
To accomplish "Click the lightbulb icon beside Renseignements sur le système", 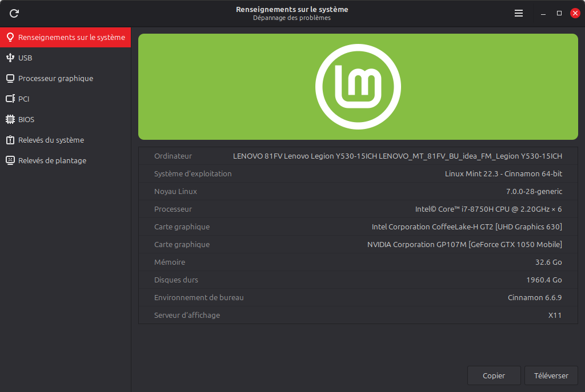I will (x=10, y=37).
